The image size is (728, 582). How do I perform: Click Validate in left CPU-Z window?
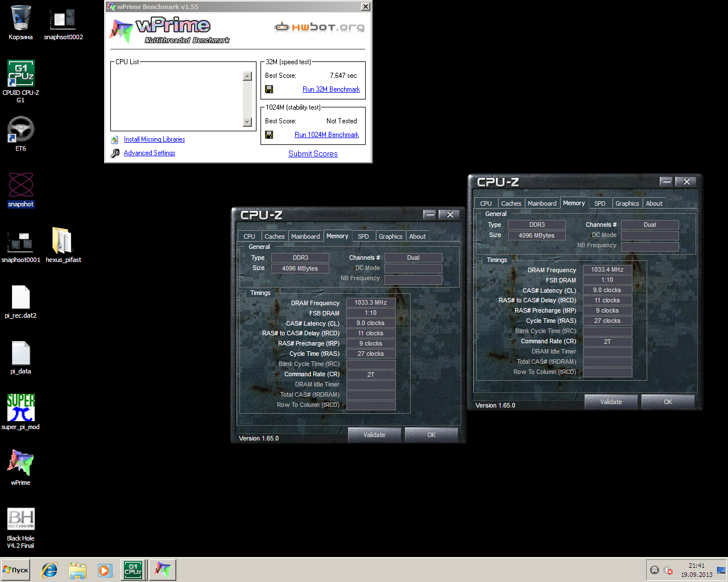(374, 435)
